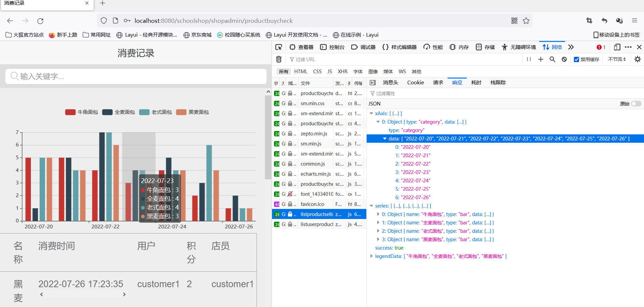Filter requests by HTML type

pyautogui.click(x=301, y=72)
